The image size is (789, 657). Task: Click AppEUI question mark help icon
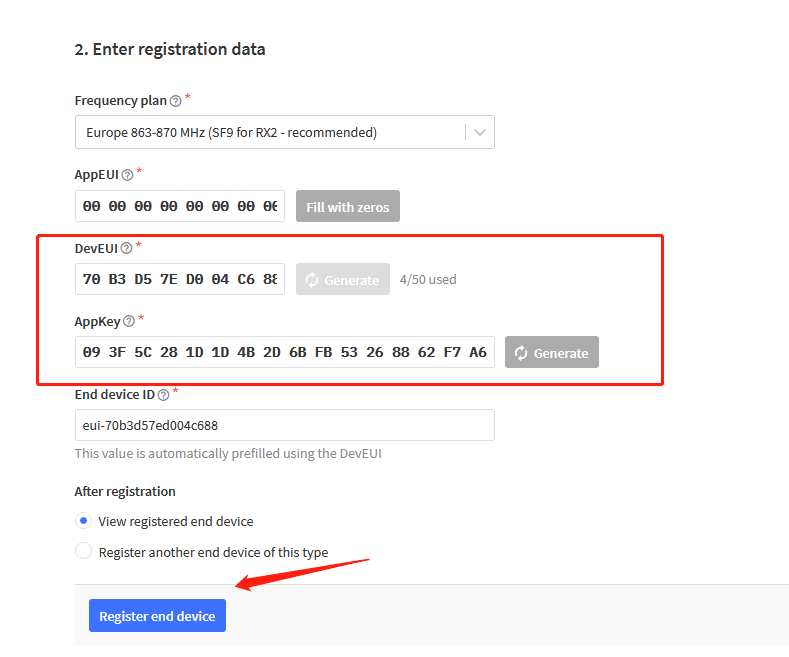pos(127,175)
